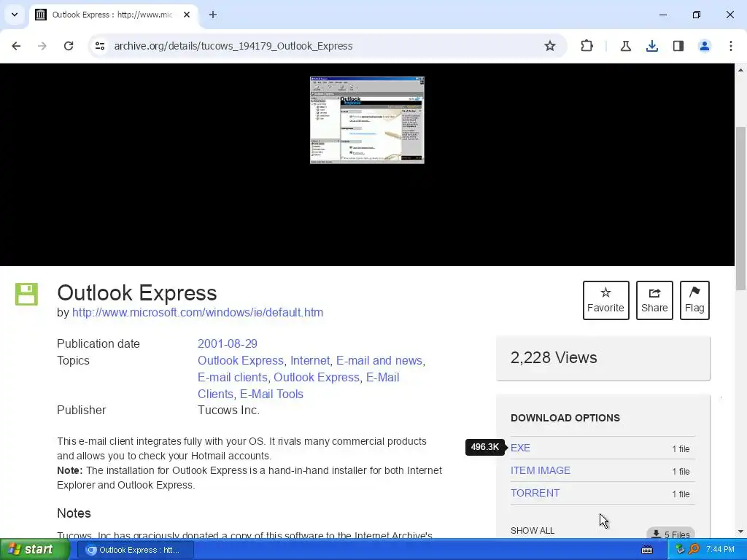
Task: Click the Outlook Express page title
Action: 136,293
